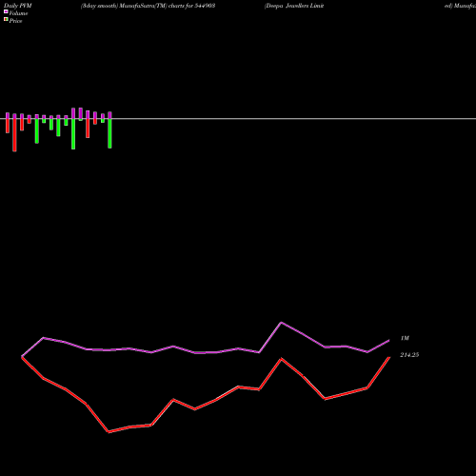Click the Price legend color swatch

[6, 20]
